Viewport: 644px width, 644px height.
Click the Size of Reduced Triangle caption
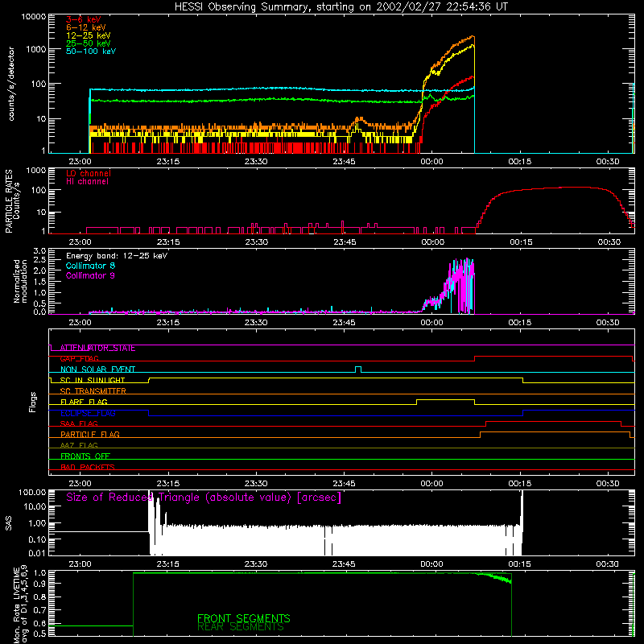(204, 497)
